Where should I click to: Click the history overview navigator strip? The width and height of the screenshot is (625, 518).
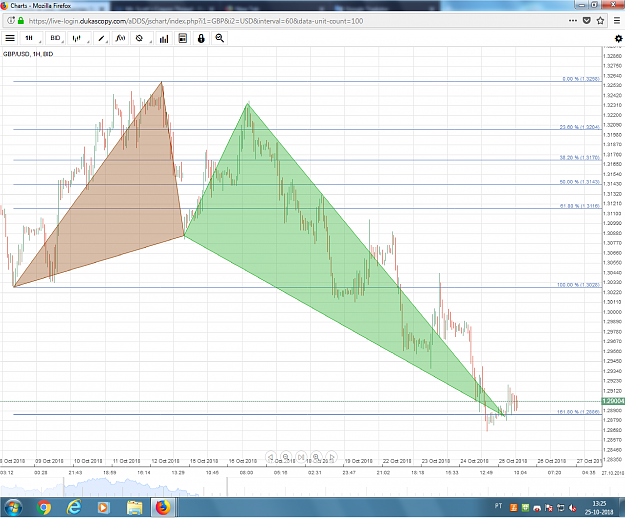click(312, 487)
